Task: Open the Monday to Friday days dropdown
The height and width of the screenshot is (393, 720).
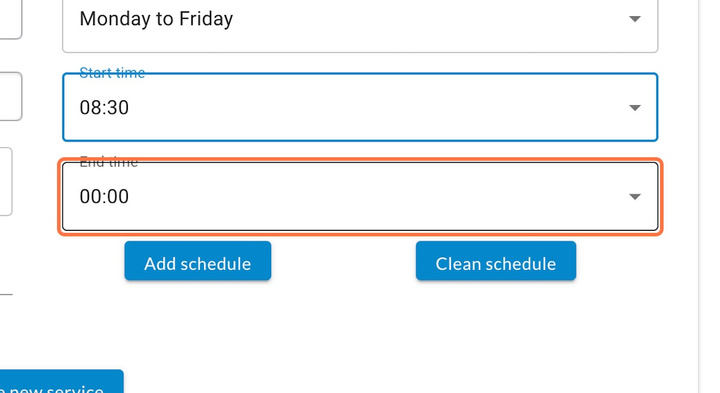Action: pos(360,21)
